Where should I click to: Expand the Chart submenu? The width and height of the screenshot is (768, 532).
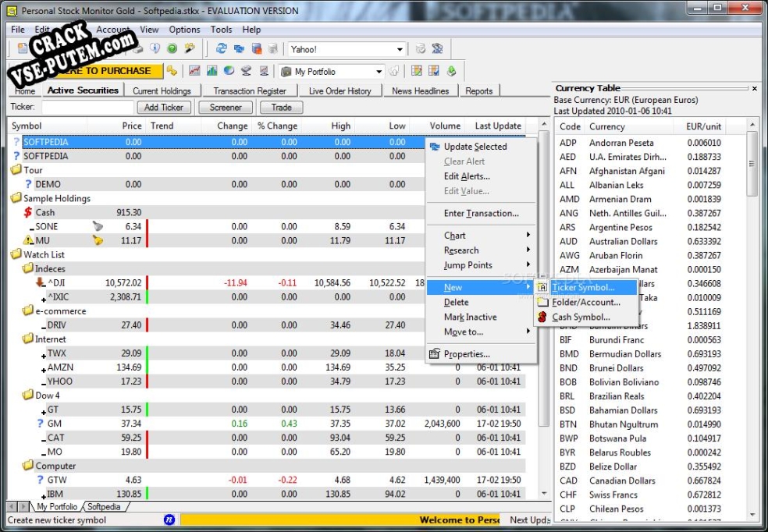coord(480,236)
